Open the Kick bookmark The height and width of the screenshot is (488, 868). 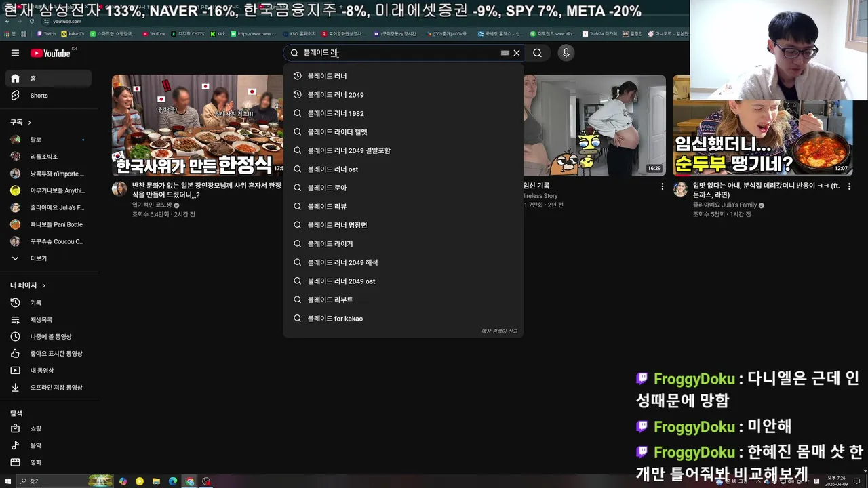218,33
